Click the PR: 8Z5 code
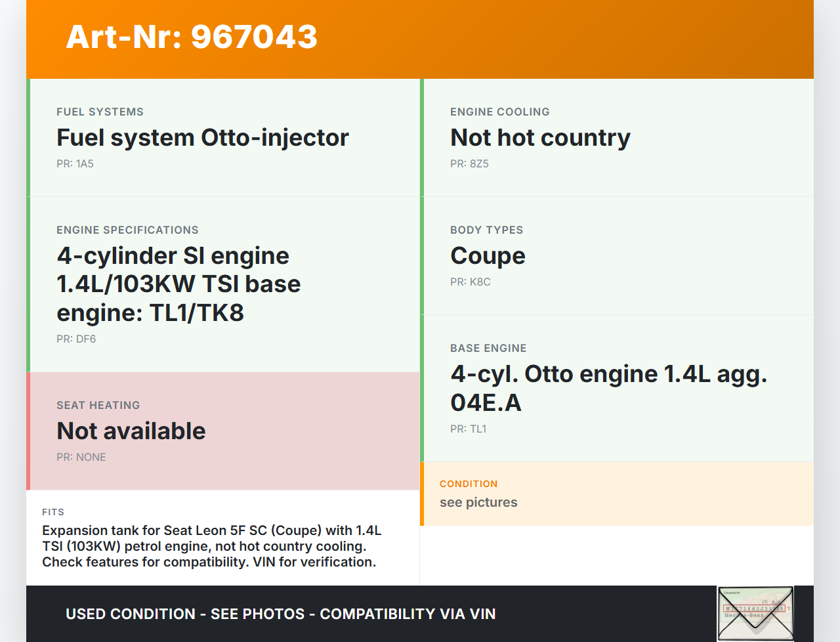Viewport: 840px width, 642px height. (469, 164)
